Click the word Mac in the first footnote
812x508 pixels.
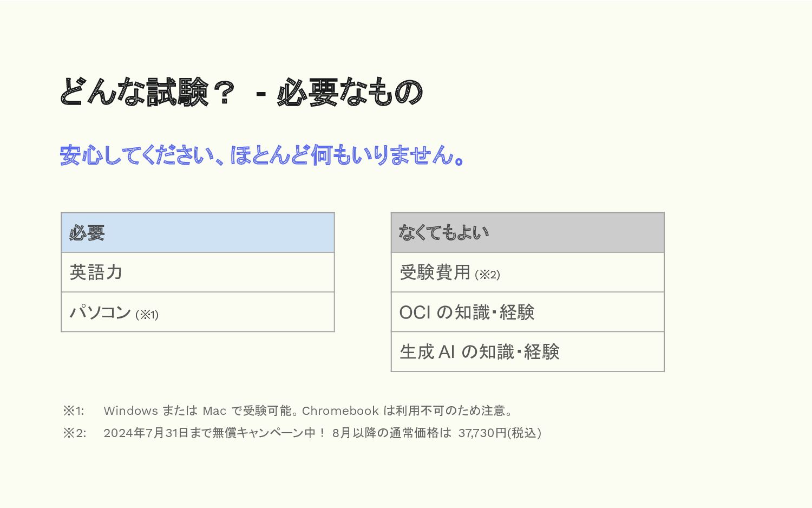click(214, 411)
